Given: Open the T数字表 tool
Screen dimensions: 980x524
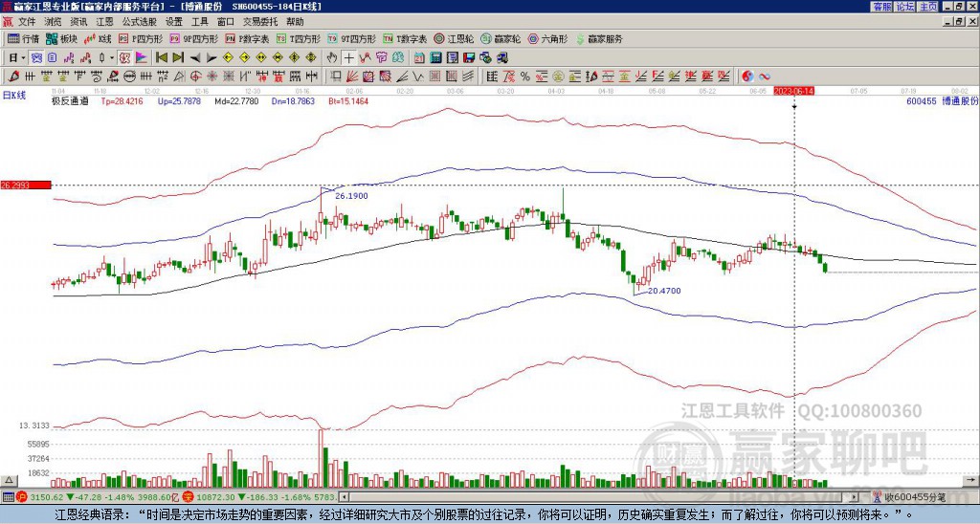Looking at the screenshot, I should 405,38.
